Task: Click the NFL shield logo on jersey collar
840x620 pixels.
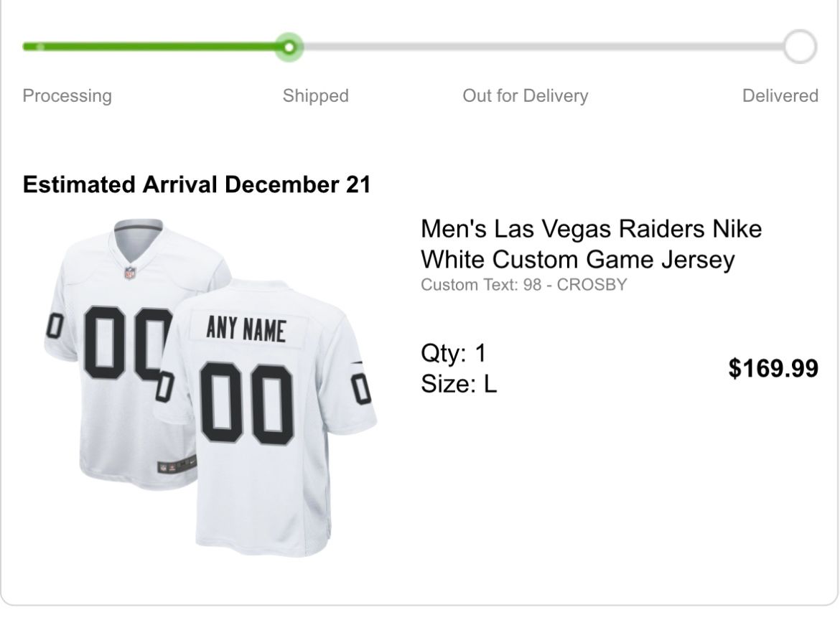Action: pos(130,273)
